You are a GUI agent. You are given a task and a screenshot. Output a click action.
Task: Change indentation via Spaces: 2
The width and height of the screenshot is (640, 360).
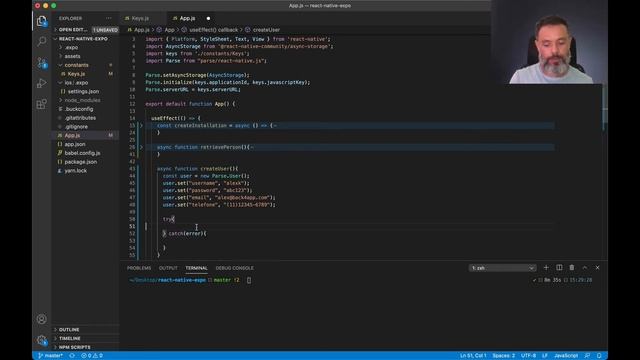504,356
